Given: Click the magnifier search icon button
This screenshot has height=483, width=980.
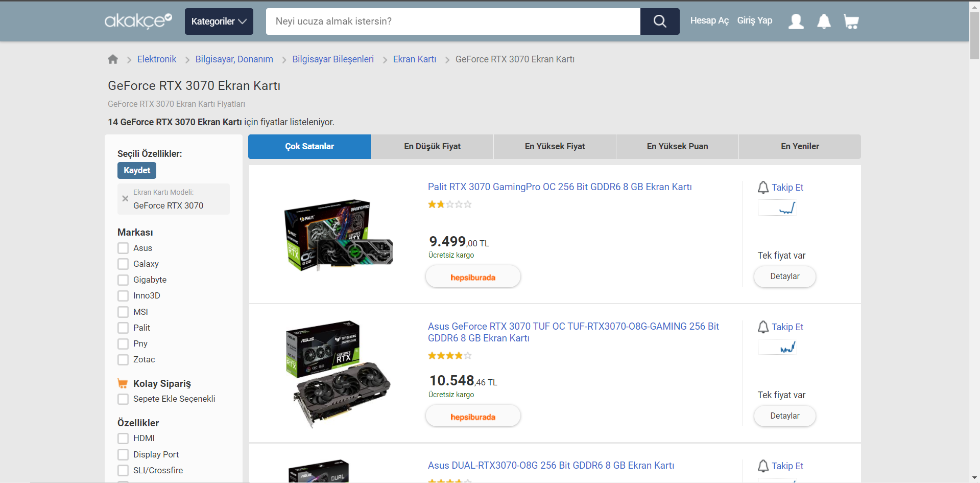Looking at the screenshot, I should coord(660,21).
